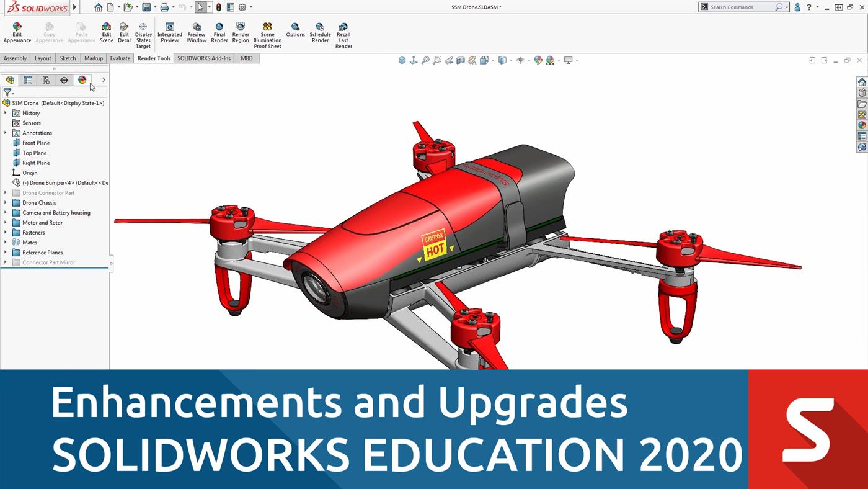The width and height of the screenshot is (868, 489).
Task: Toggle Integrated Preview
Action: pos(170,32)
